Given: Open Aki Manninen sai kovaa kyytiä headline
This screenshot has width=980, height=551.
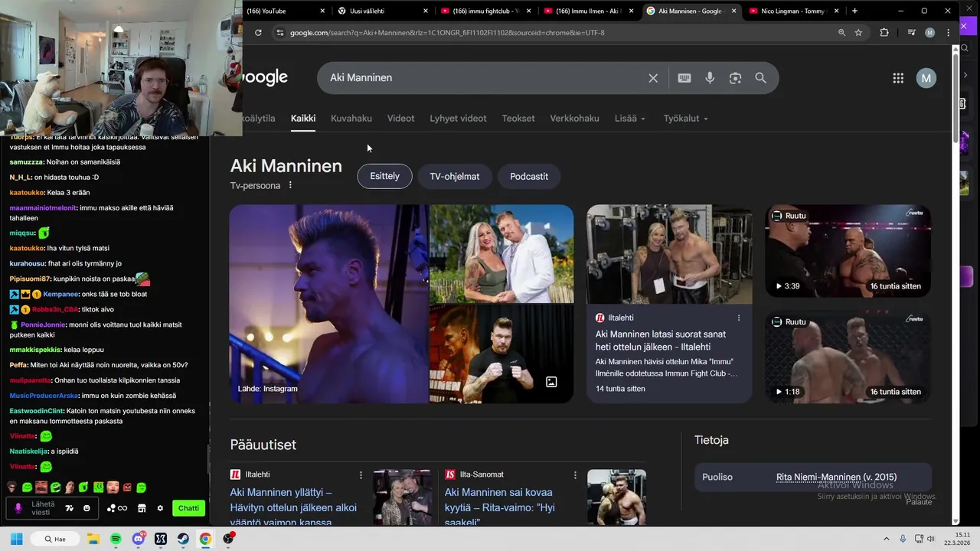Looking at the screenshot, I should pyautogui.click(x=500, y=507).
